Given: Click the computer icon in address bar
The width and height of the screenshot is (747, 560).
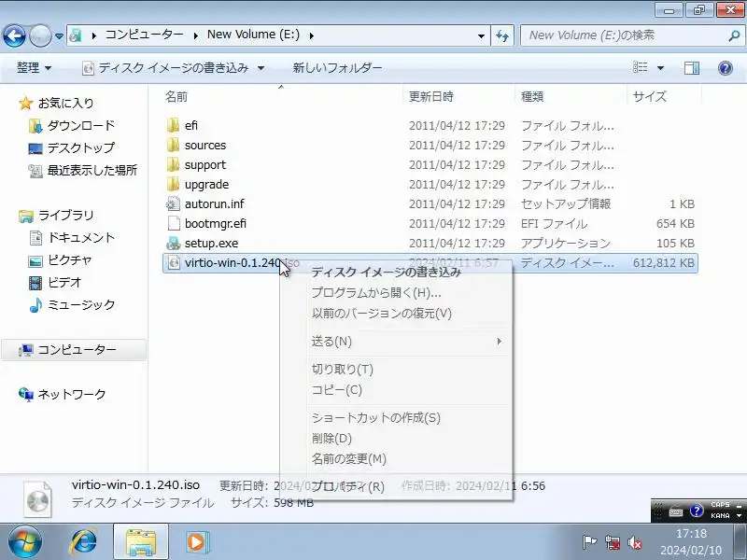Looking at the screenshot, I should coord(76,35).
